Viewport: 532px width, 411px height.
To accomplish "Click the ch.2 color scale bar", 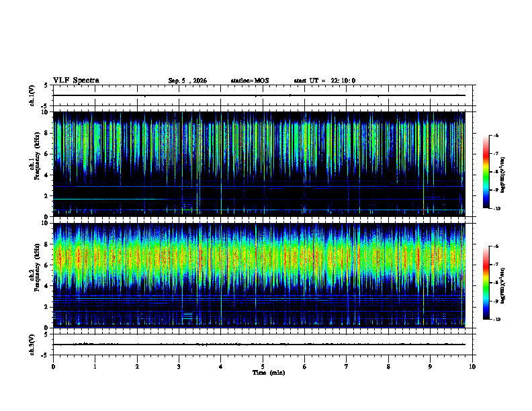I will click(x=486, y=283).
